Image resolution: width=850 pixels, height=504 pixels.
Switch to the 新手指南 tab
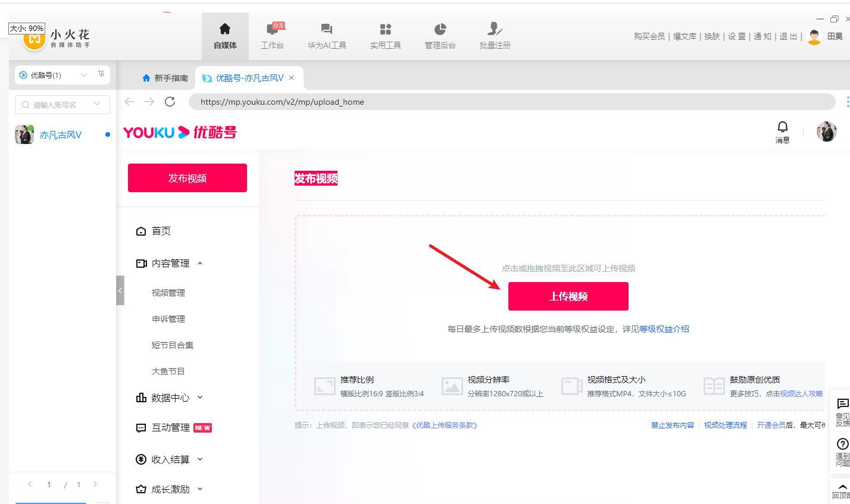(165, 78)
